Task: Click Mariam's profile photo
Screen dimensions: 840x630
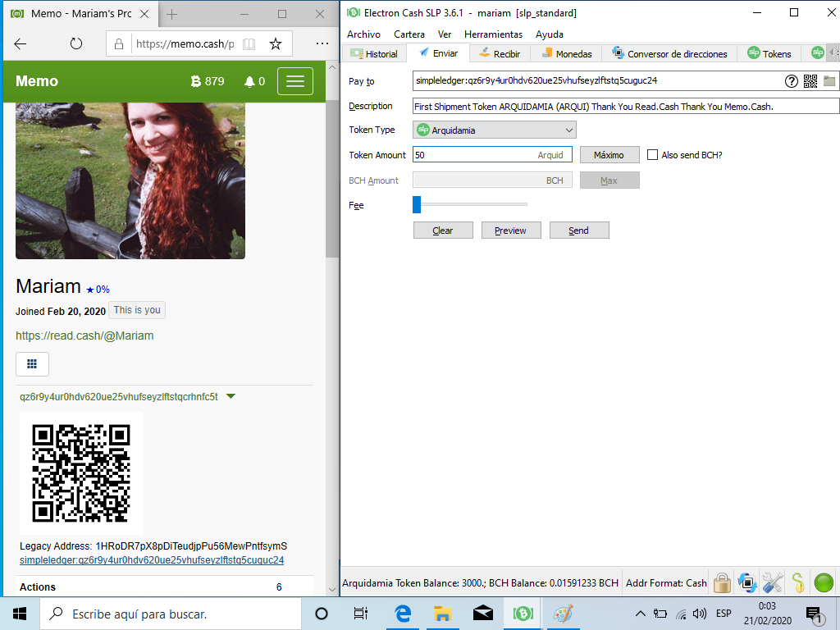Action: [130, 180]
